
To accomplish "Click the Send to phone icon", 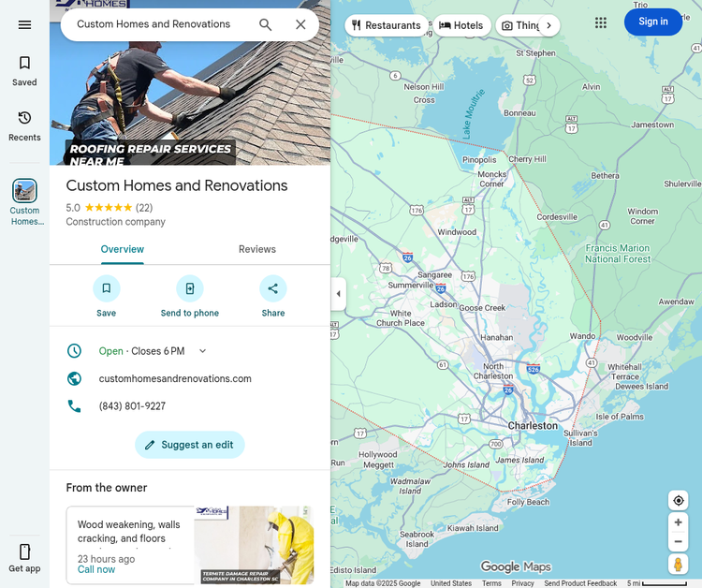I will click(190, 288).
